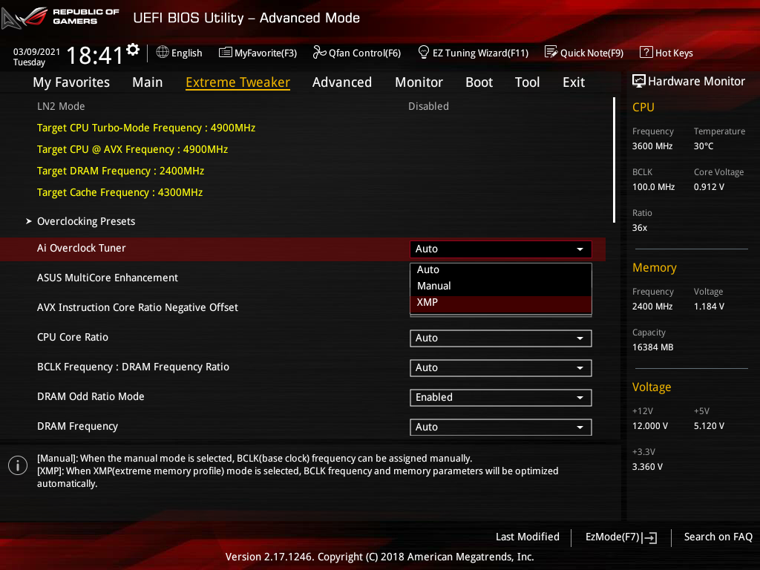Open CPU Core Ratio dropdown
Image resolution: width=760 pixels, height=570 pixels.
click(501, 338)
